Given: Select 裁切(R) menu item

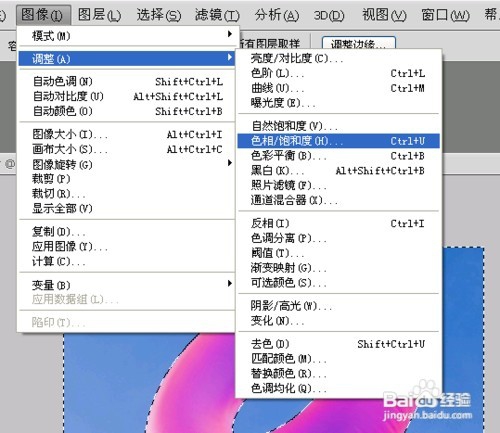Looking at the screenshot, I should [x=127, y=193].
